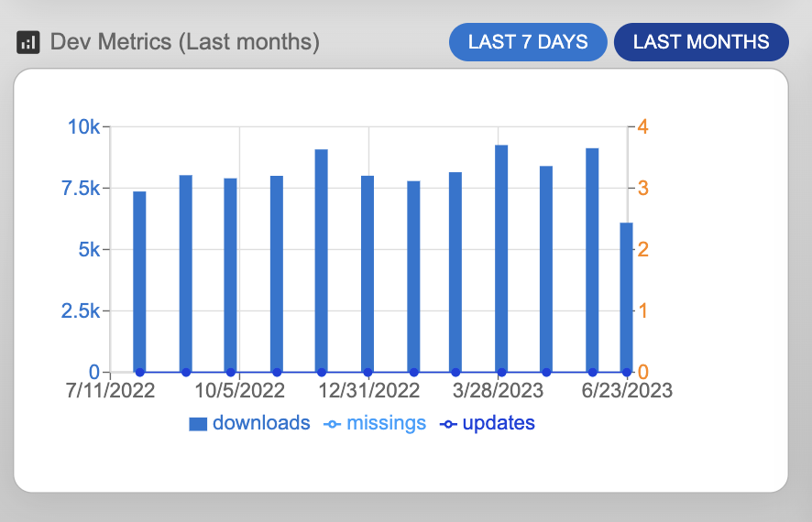Click the Dev Metrics (Last months) title
812x522 pixels.
tap(184, 42)
